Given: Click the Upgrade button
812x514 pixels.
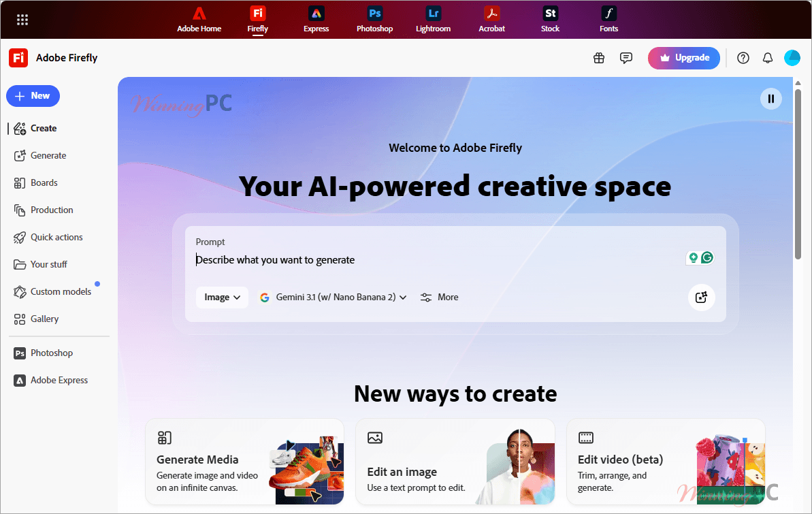Looking at the screenshot, I should [683, 58].
